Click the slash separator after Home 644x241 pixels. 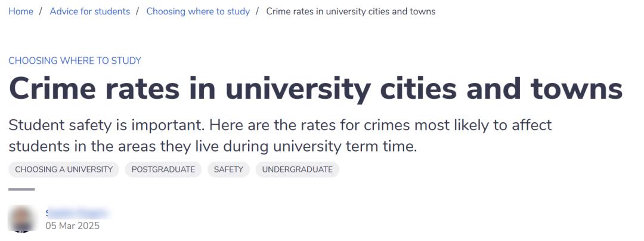[x=41, y=11]
